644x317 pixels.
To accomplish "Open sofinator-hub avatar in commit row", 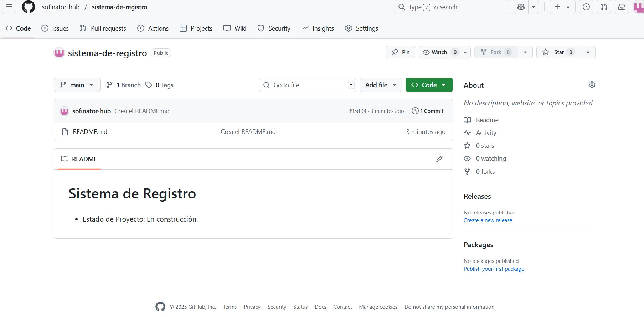I will [x=64, y=111].
